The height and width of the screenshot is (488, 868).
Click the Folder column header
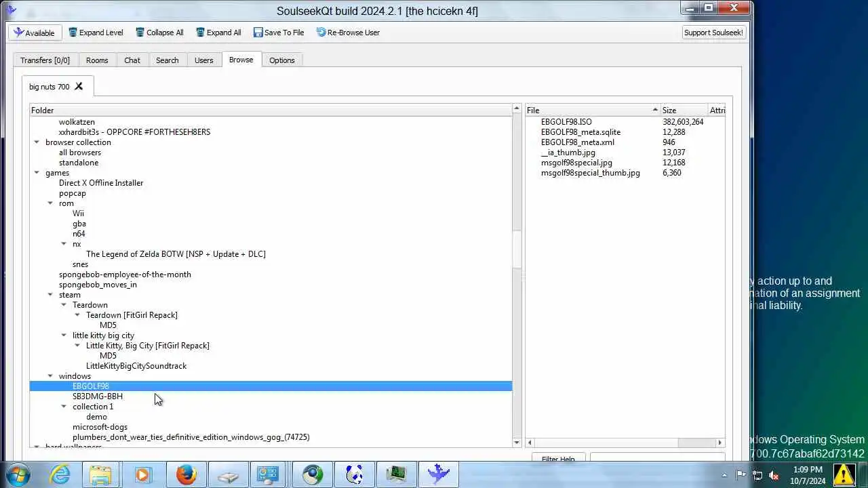tap(271, 110)
